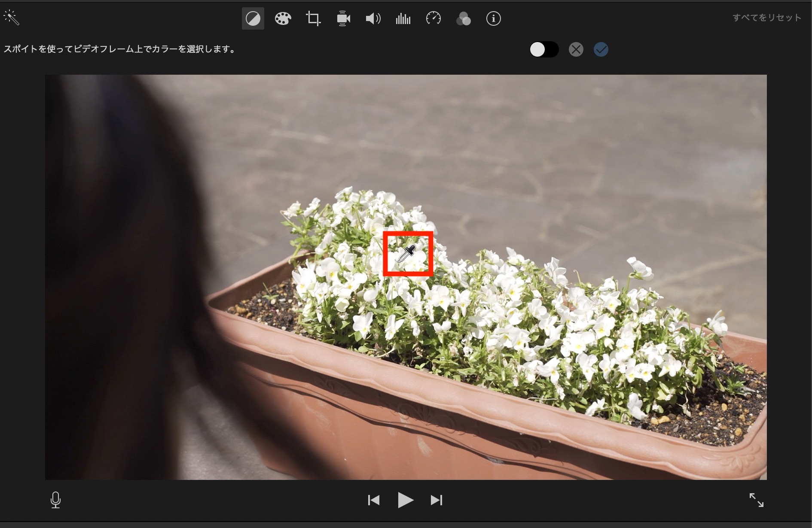Click the magic wand auto-enhance icon
This screenshot has width=812, height=528.
(x=11, y=18)
